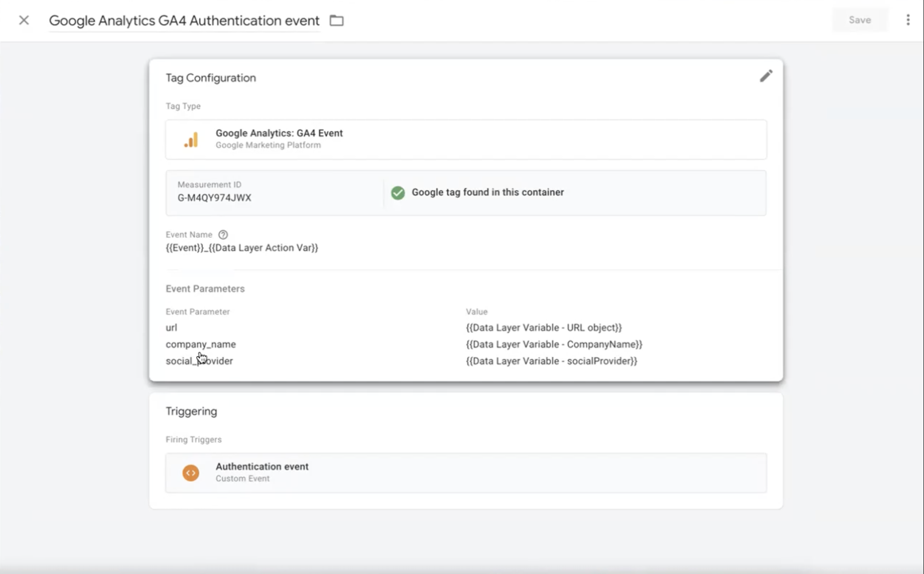Screen dimensions: 924x574
Task: Click the pencil edit icon in Tag Configuration
Action: coord(766,76)
